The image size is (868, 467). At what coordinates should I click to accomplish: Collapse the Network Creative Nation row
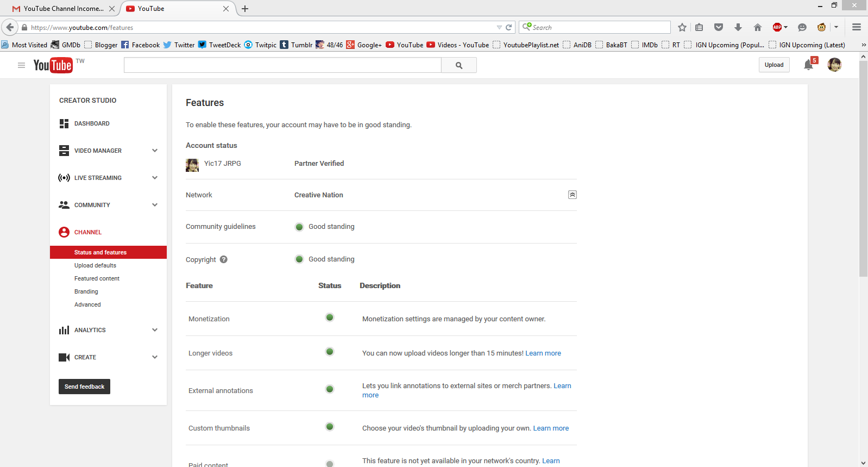(x=573, y=195)
